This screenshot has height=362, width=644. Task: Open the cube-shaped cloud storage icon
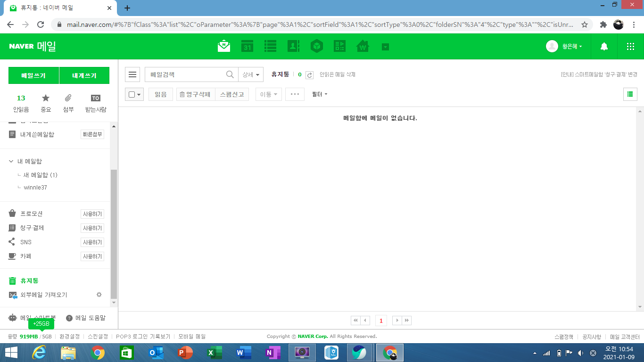pyautogui.click(x=316, y=46)
